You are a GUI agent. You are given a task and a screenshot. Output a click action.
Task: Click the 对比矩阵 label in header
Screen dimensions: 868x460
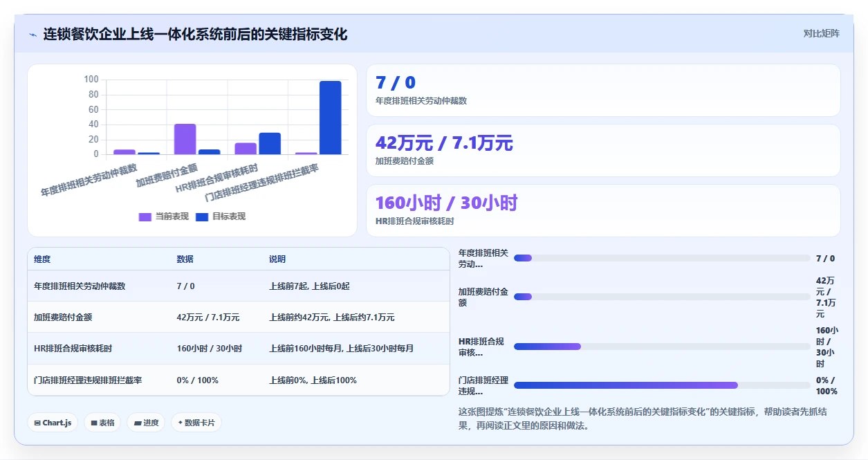[822, 33]
